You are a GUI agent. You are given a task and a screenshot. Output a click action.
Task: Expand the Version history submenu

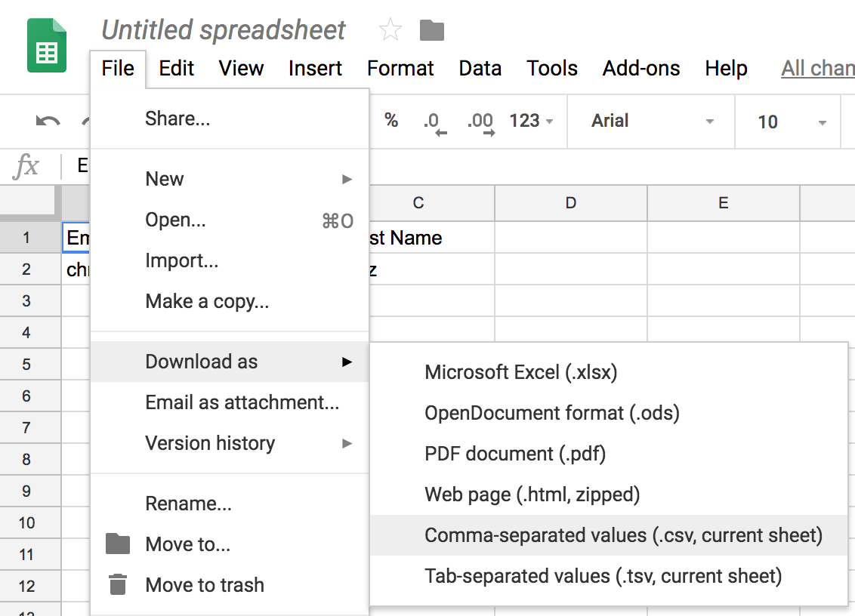tap(230, 443)
